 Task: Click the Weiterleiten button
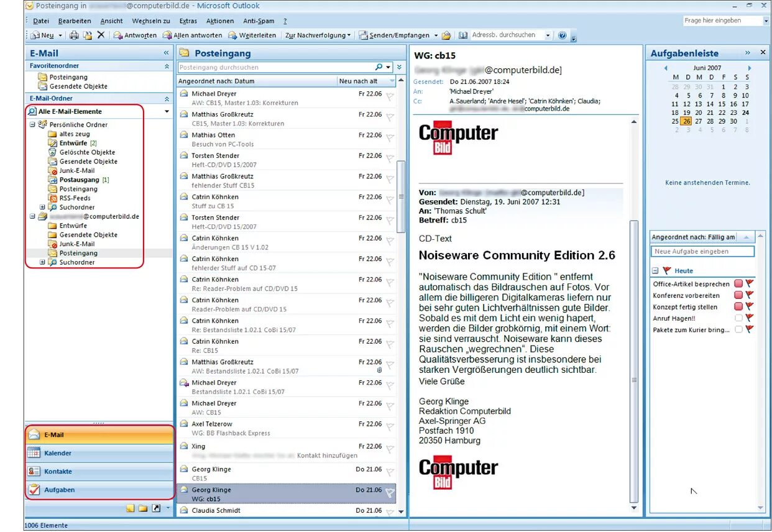[252, 35]
